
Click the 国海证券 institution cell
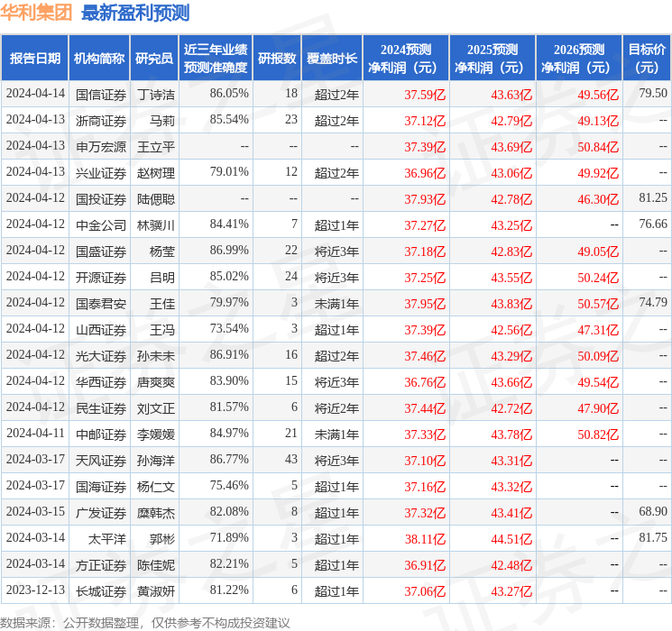click(101, 486)
